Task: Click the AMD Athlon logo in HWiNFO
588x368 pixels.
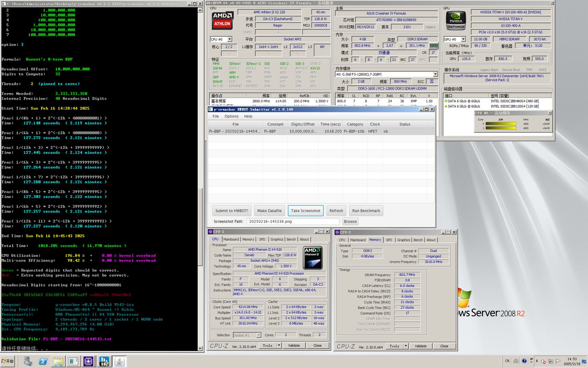Action: point(222,20)
